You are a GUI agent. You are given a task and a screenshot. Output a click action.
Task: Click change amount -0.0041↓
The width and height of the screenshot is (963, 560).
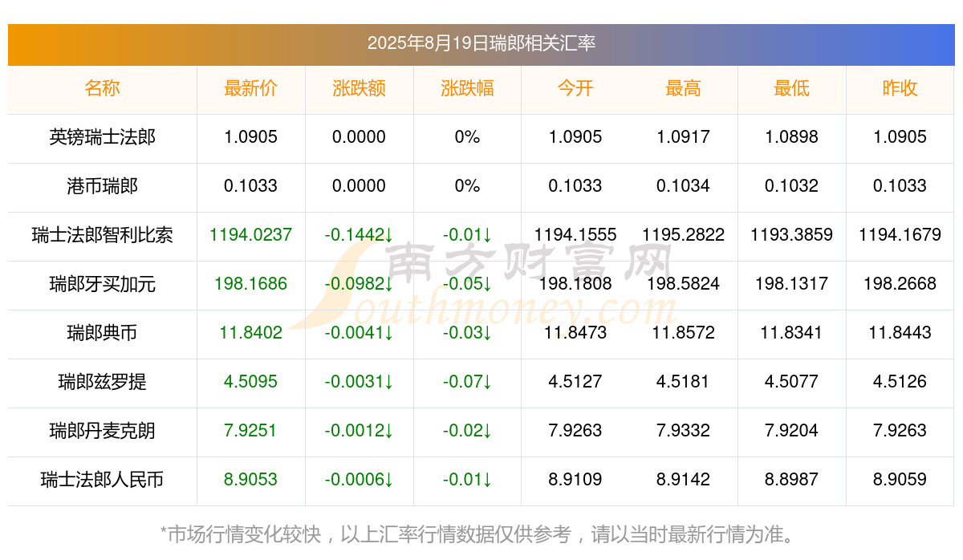pos(359,333)
